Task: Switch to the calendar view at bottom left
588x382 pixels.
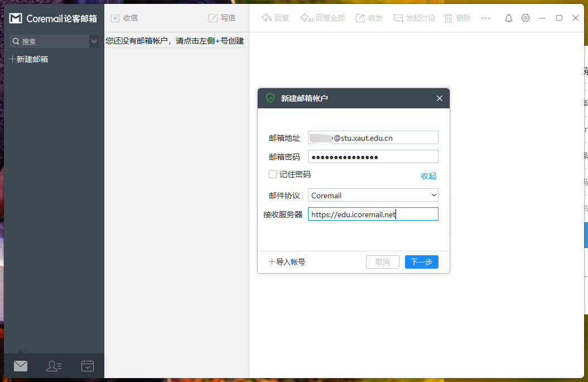Action: coord(87,366)
